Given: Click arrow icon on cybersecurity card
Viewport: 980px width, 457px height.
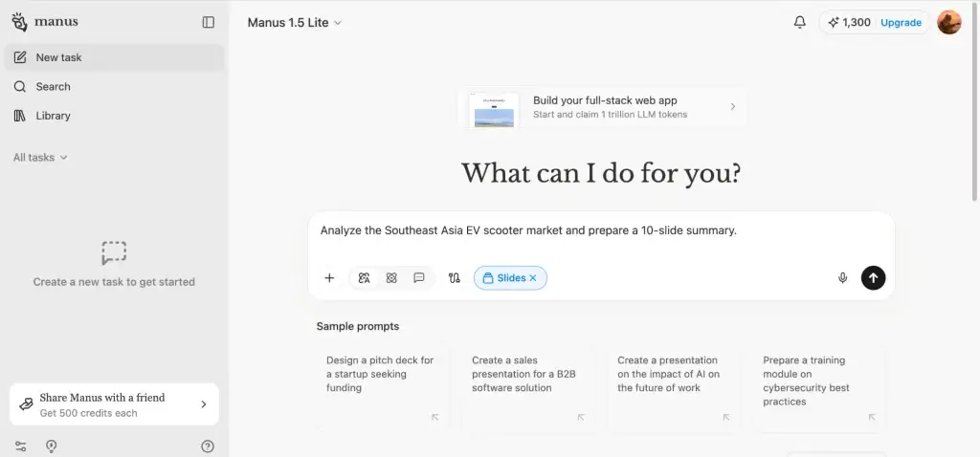Looking at the screenshot, I should tap(872, 417).
